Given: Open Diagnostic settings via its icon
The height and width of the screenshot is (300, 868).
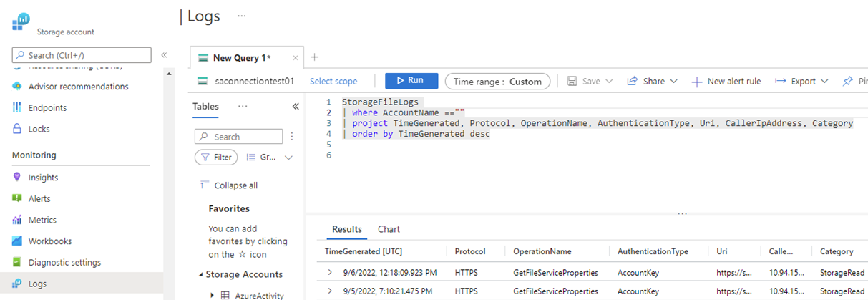Looking at the screenshot, I should 17,263.
